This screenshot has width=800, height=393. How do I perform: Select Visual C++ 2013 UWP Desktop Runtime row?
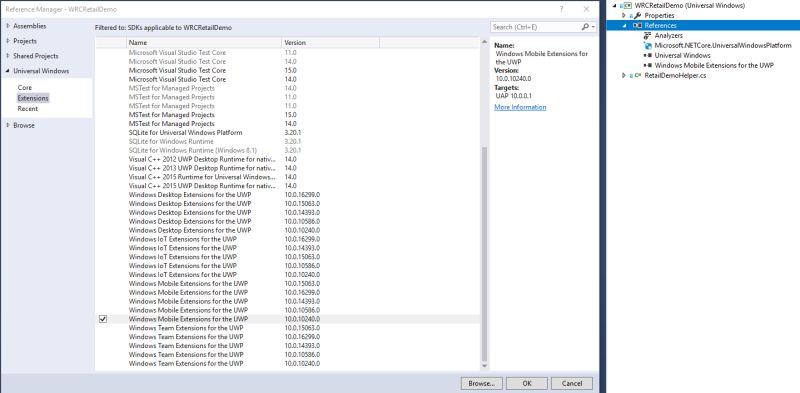click(288, 168)
